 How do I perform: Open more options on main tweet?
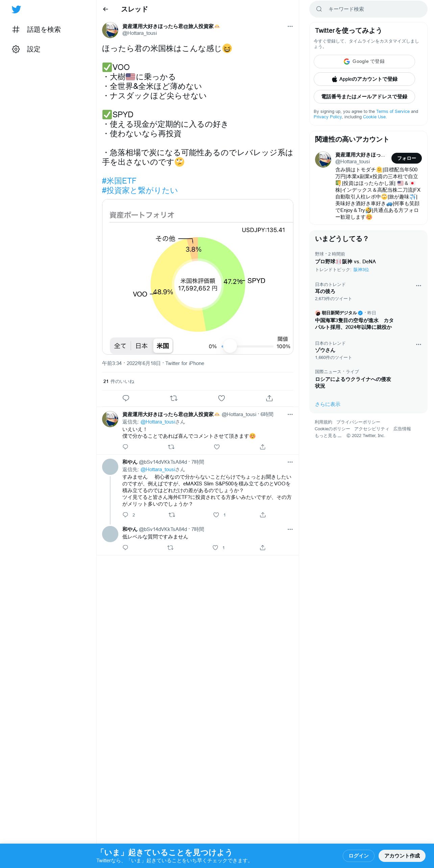click(290, 26)
